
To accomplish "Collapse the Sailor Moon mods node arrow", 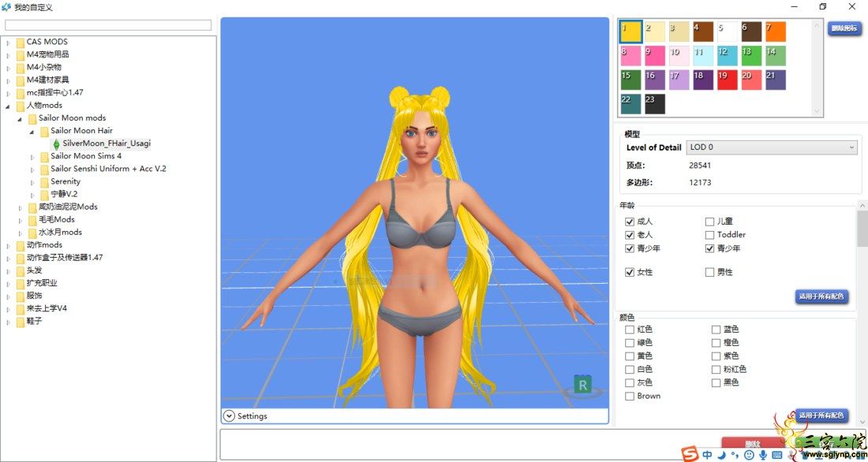I will [x=20, y=119].
